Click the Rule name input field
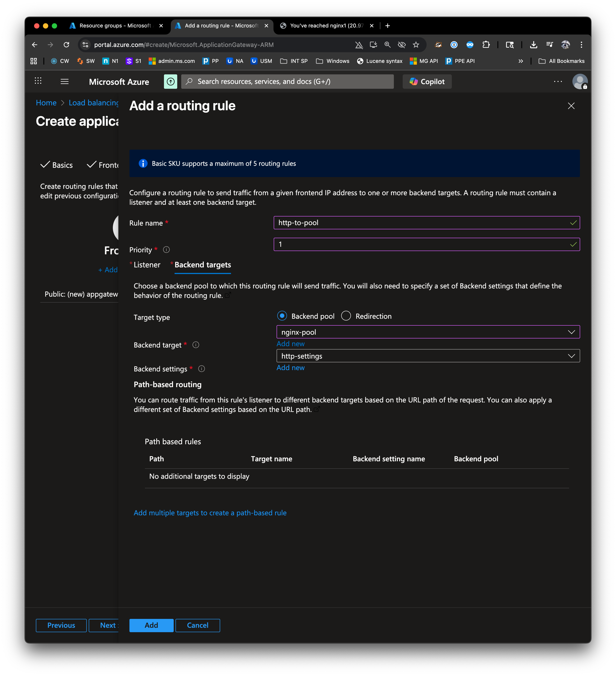 pyautogui.click(x=422, y=223)
